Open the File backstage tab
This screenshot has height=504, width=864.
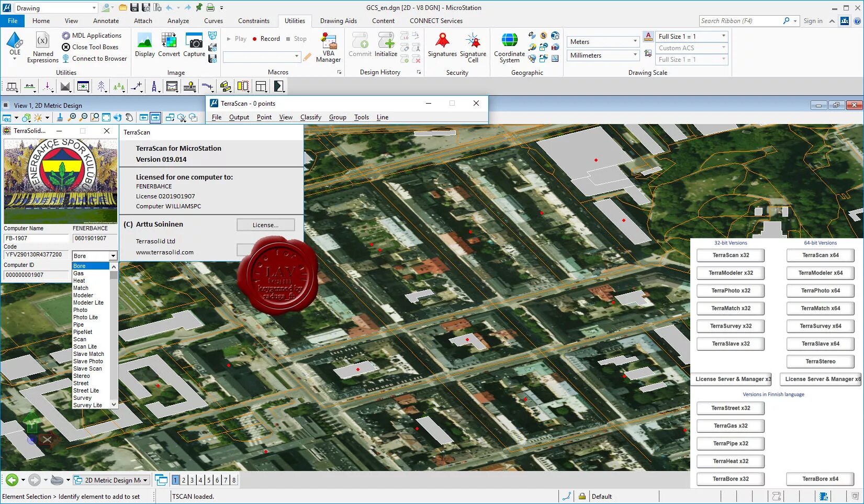point(13,21)
